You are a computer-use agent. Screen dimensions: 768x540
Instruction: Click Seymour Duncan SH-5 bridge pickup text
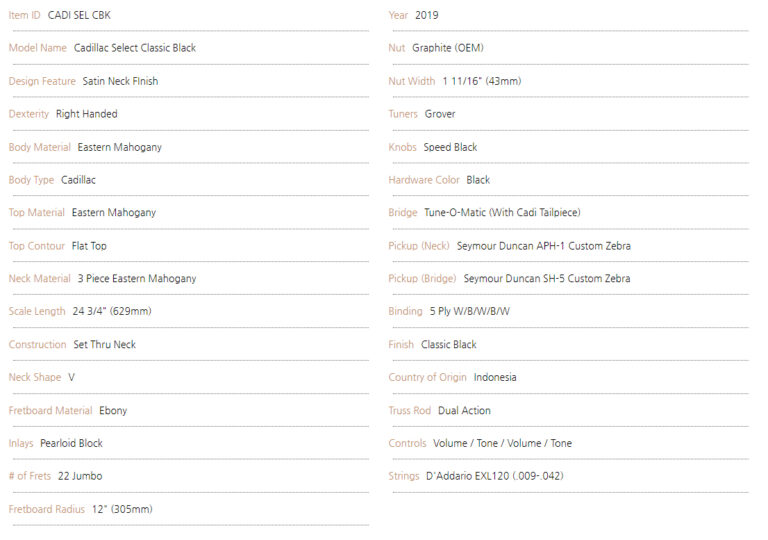pyautogui.click(x=547, y=279)
